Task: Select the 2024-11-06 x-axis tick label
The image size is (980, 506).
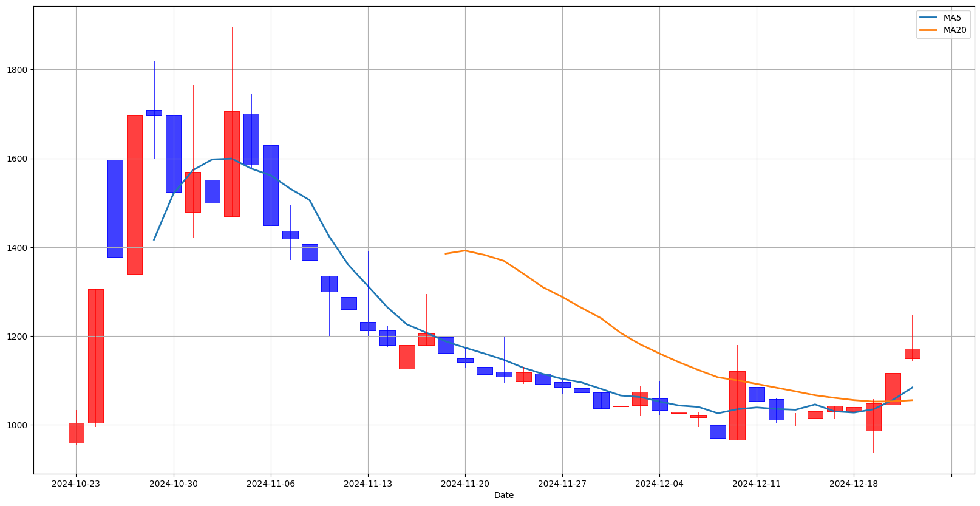Action: [x=271, y=484]
